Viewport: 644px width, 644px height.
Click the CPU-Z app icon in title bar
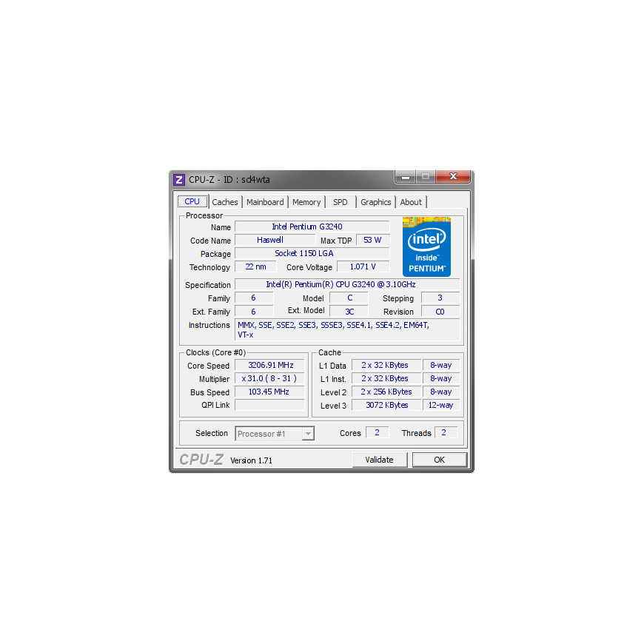click(x=178, y=179)
